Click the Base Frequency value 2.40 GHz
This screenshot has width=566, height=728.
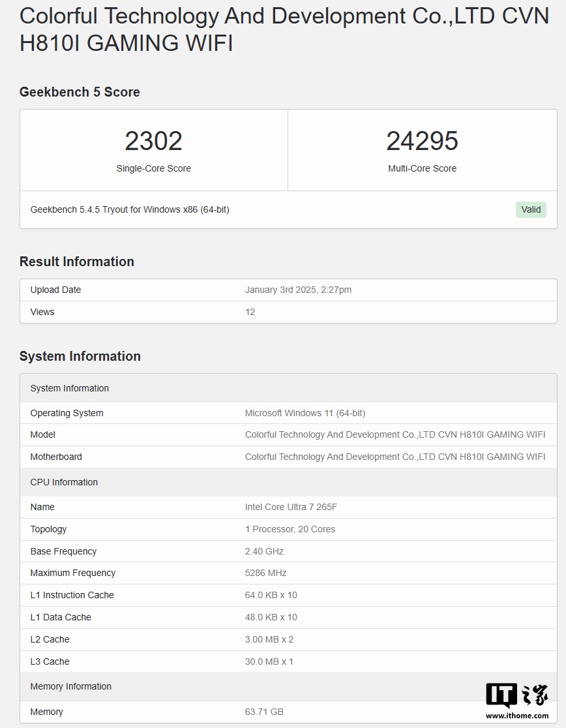tap(264, 551)
